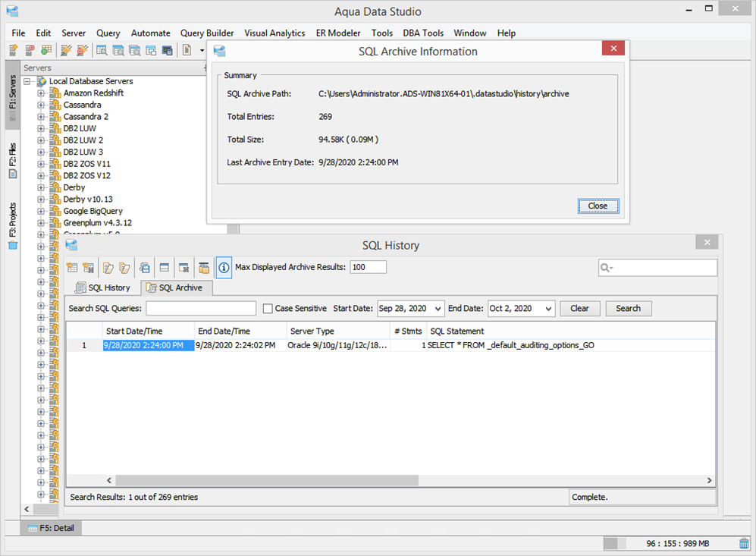This screenshot has height=556, width=756.
Task: Click the memory usage bar in status bar
Action: click(x=670, y=543)
